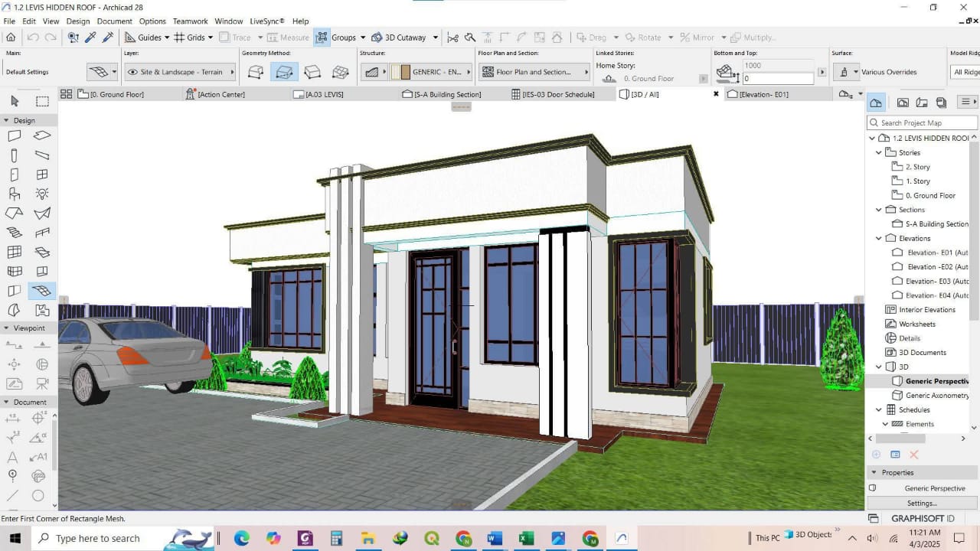Open Site & Landscape - Terrain layer dropdown
The width and height of the screenshot is (980, 551).
pyautogui.click(x=181, y=72)
